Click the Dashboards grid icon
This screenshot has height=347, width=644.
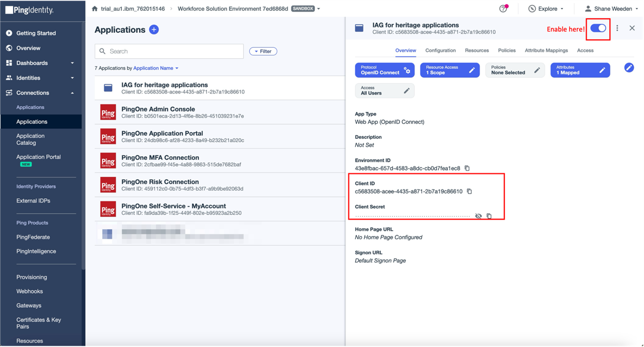pos(9,63)
